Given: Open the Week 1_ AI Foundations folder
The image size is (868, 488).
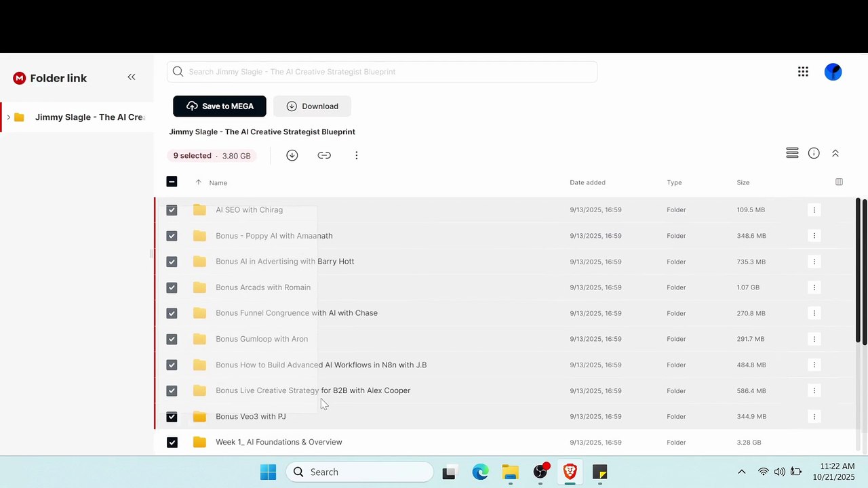Looking at the screenshot, I should coord(279,442).
